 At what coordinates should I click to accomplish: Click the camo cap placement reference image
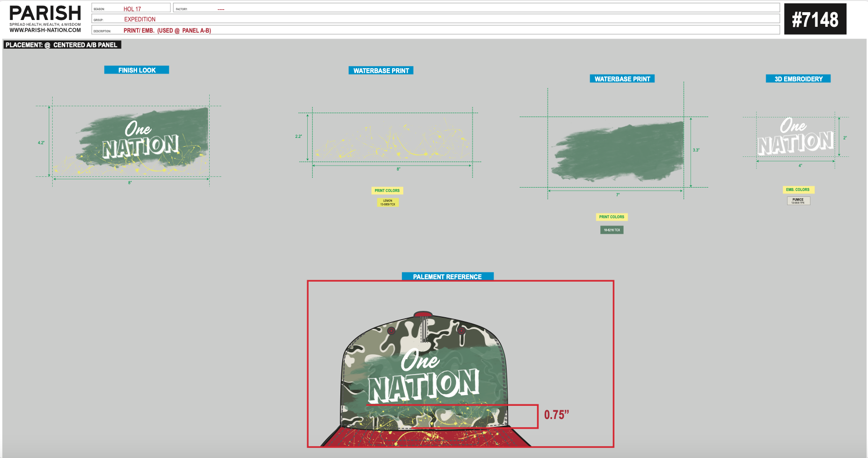click(424, 375)
